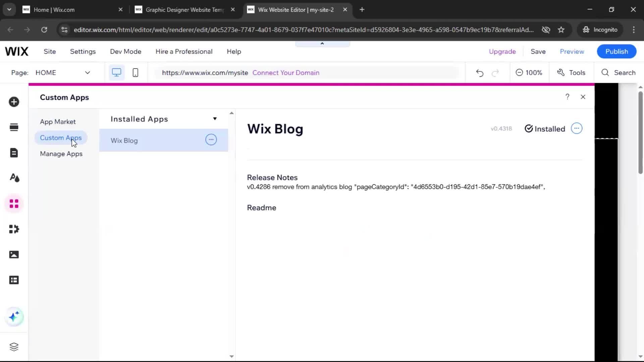Open the Layers icon at sidebar bottom
Screen dimensions: 644x362
(14, 347)
